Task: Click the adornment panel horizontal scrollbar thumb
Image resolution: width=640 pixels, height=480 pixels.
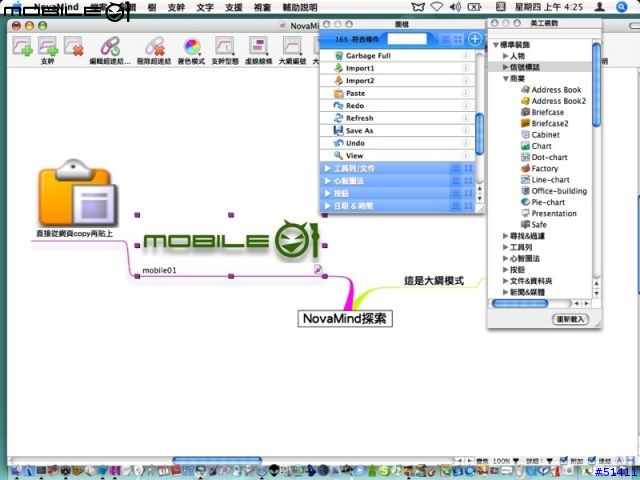Action: pyautogui.click(x=520, y=304)
